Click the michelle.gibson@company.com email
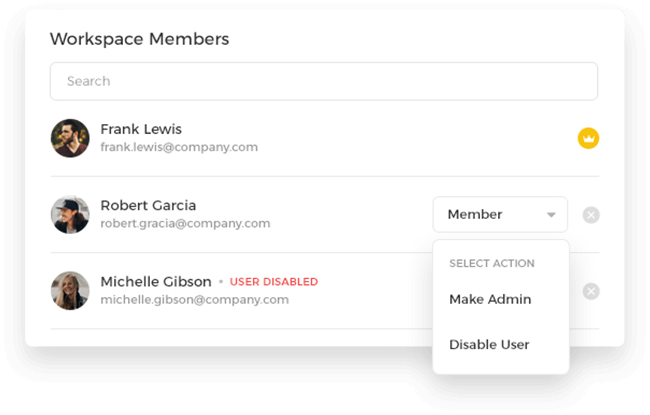The width and height of the screenshot is (650, 415). pyautogui.click(x=194, y=300)
